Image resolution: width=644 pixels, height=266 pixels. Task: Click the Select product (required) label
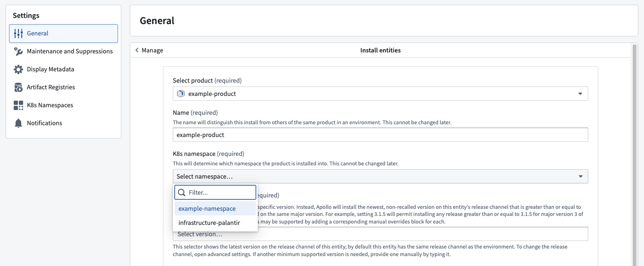coord(207,80)
